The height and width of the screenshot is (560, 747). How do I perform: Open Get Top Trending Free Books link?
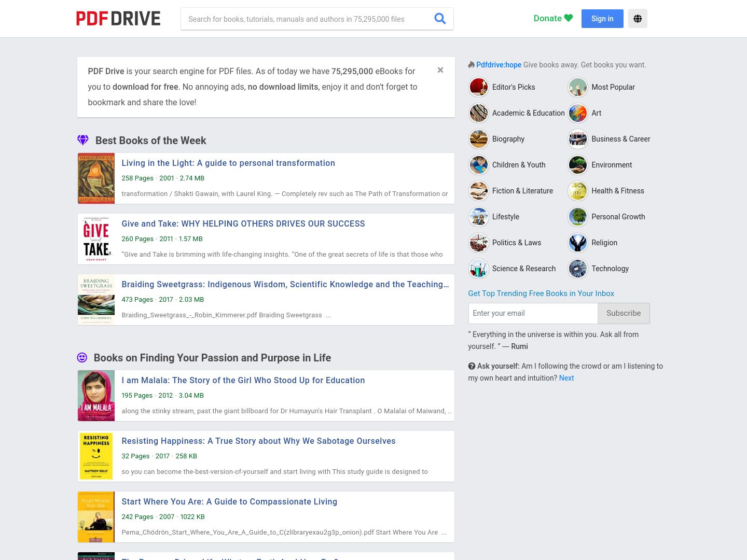[x=541, y=293]
